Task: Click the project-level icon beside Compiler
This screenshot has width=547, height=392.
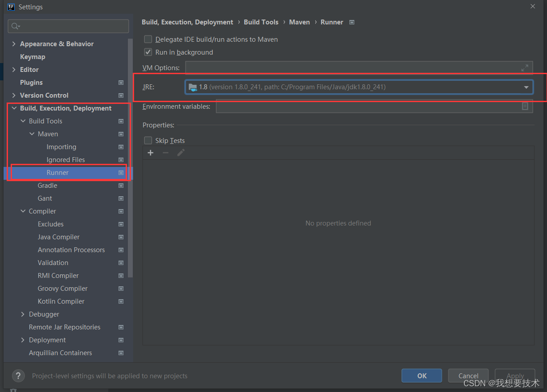Action: tap(121, 211)
